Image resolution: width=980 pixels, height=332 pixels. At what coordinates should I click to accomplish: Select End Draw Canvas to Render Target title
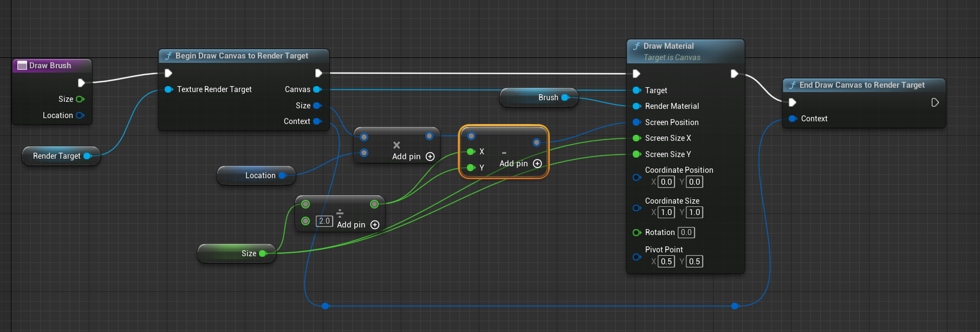[x=862, y=85]
